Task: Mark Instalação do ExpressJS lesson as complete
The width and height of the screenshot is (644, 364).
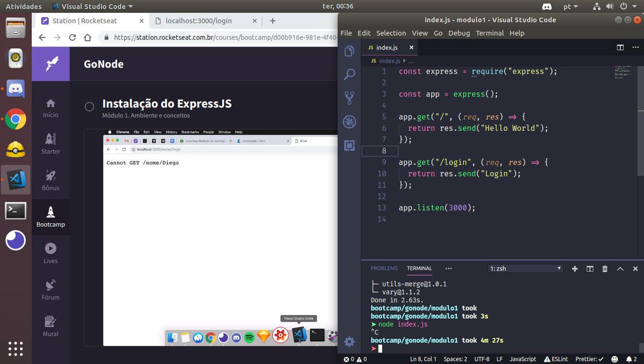Action: pyautogui.click(x=90, y=107)
